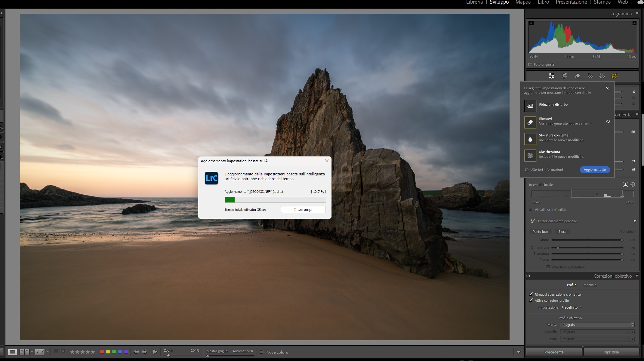Select the Crop overlay tool
Image resolution: width=644 pixels, height=361 pixels.
pos(565,76)
